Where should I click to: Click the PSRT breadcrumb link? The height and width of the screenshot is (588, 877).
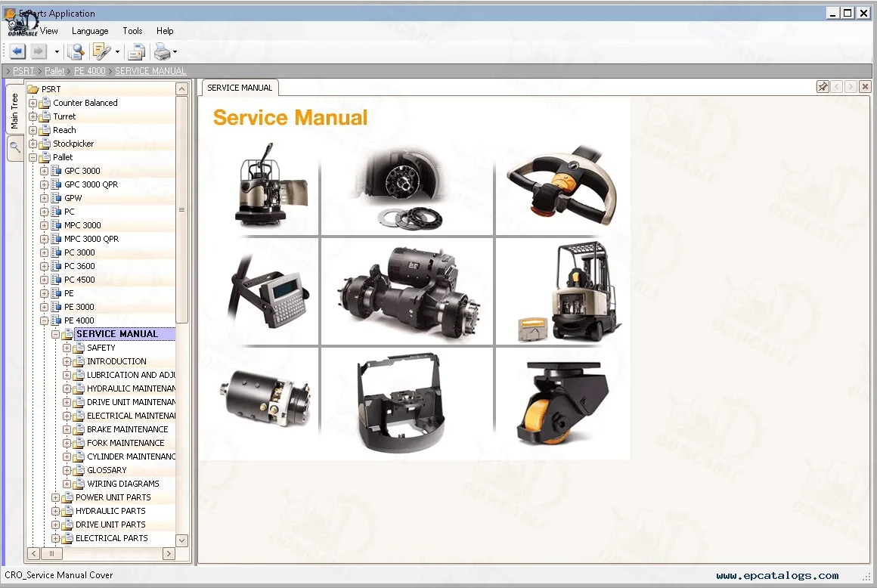[23, 71]
